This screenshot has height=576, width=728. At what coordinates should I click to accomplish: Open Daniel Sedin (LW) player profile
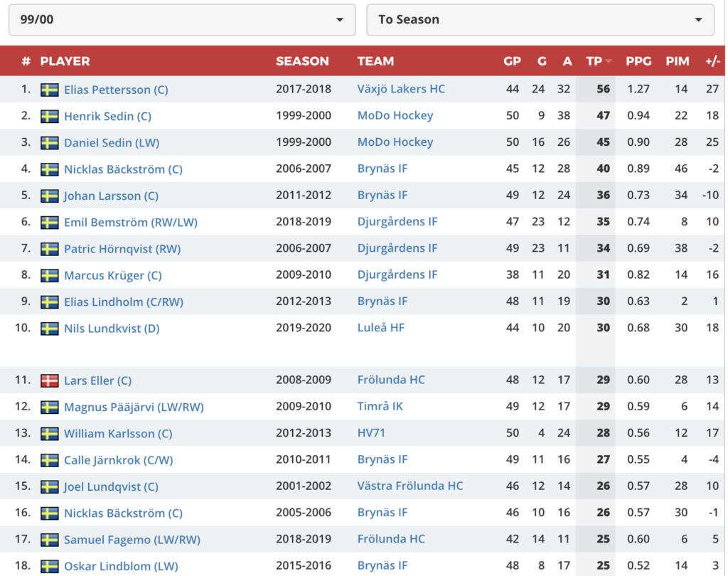click(112, 143)
